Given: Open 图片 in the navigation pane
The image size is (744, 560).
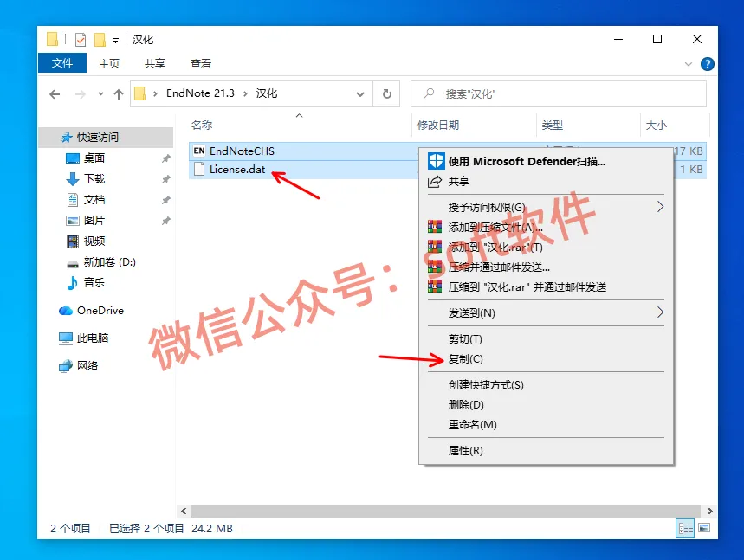Looking at the screenshot, I should (x=94, y=221).
